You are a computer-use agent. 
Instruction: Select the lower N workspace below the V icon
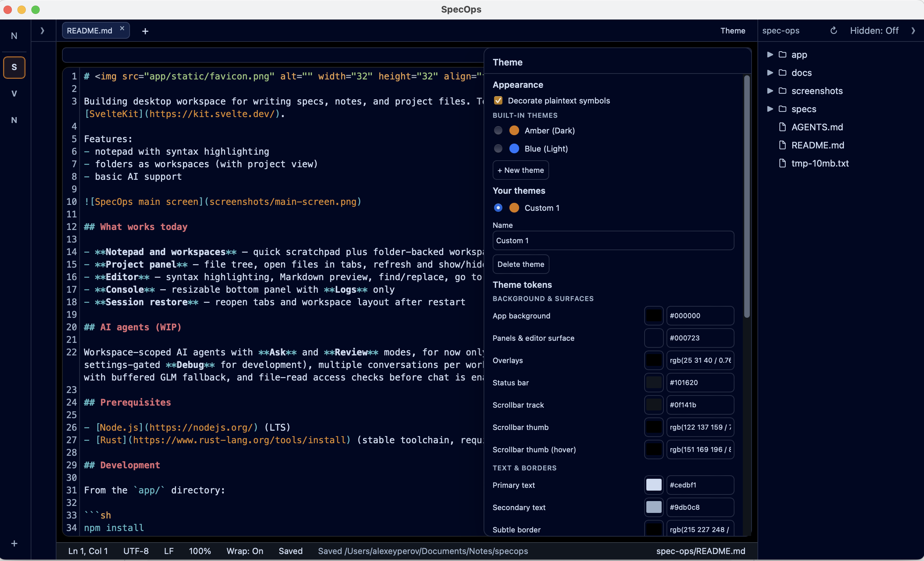[x=14, y=120]
